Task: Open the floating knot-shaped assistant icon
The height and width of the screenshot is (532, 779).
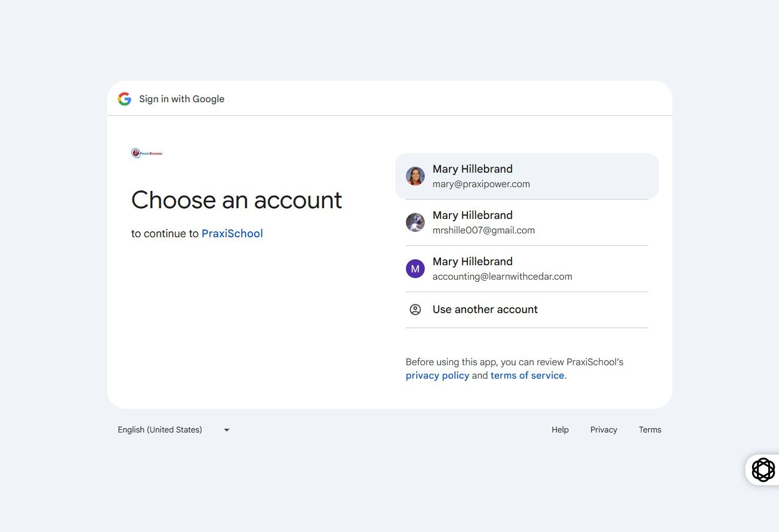Action: click(x=763, y=470)
